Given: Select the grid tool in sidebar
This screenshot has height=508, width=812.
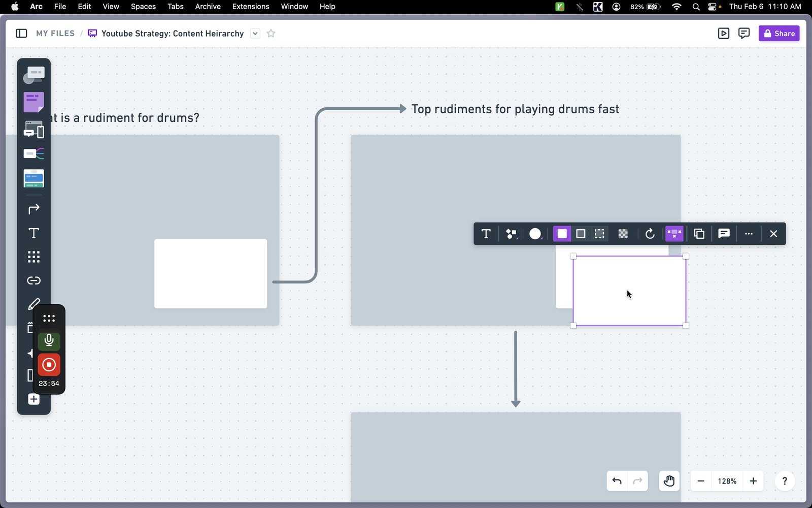Looking at the screenshot, I should click(33, 257).
